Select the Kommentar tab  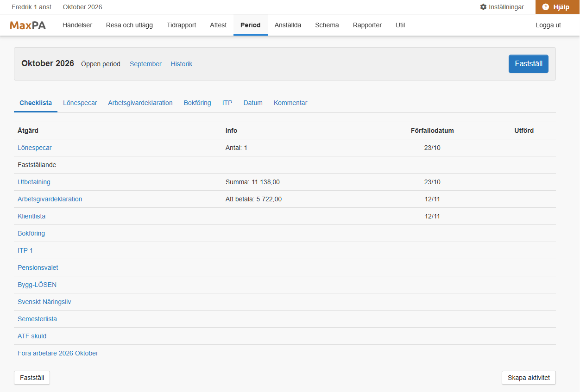(290, 103)
